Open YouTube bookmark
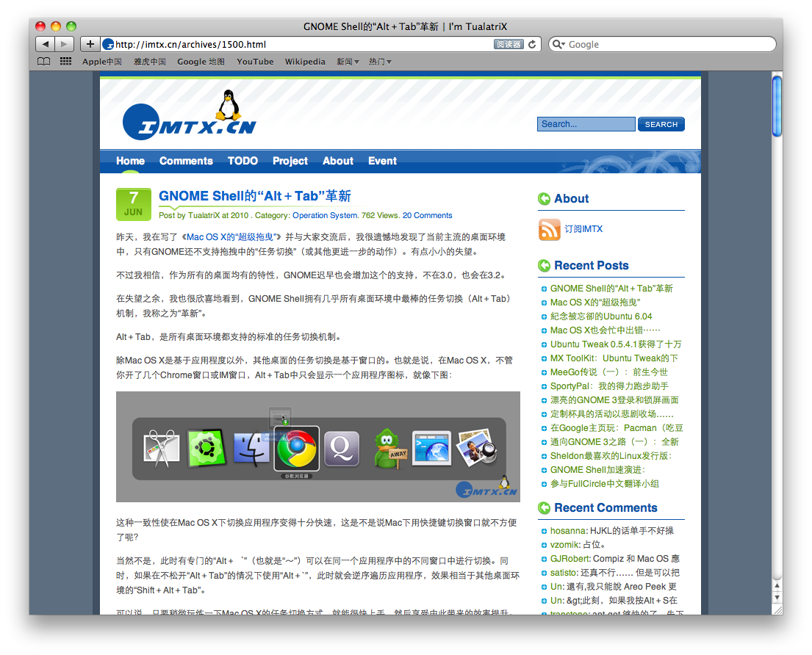The image size is (812, 655). (255, 62)
